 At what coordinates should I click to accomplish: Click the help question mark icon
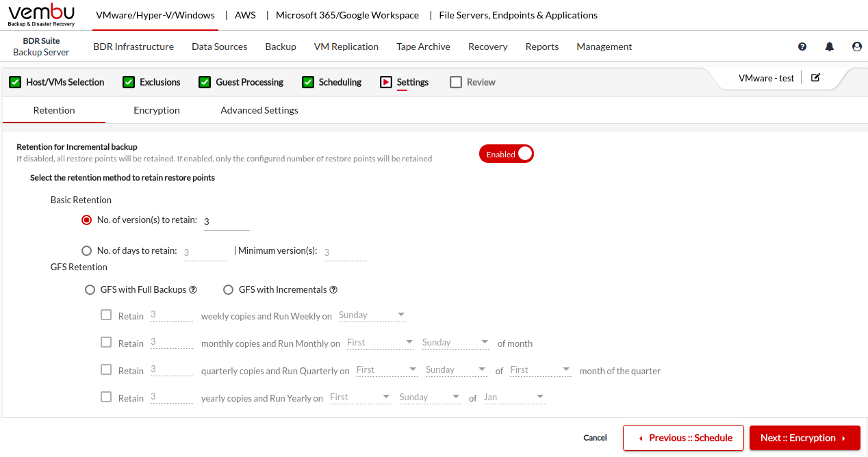coord(802,47)
